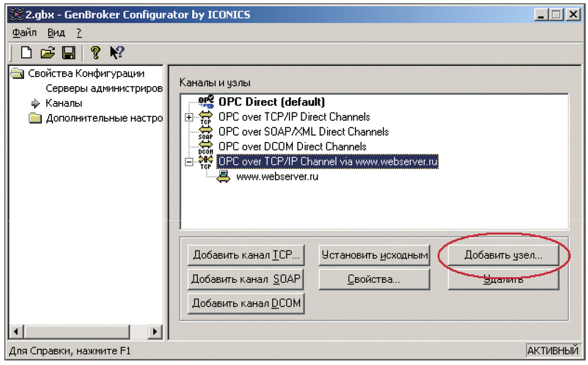The width and height of the screenshot is (588, 365).
Task: Open the Вид menu
Action: (x=56, y=32)
